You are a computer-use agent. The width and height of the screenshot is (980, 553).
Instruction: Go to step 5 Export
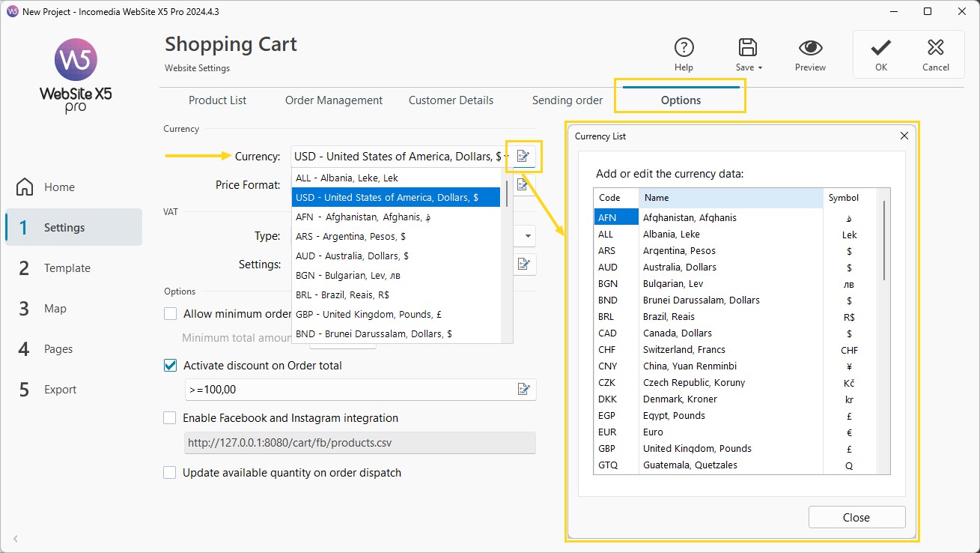coord(73,389)
